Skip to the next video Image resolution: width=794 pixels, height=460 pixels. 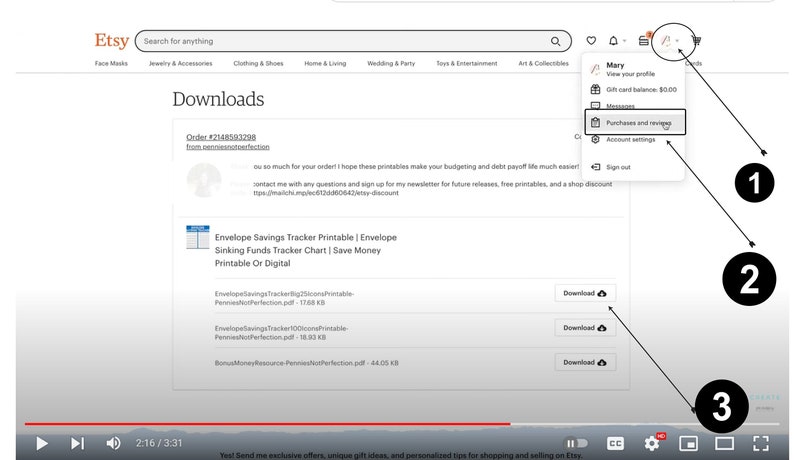[77, 444]
